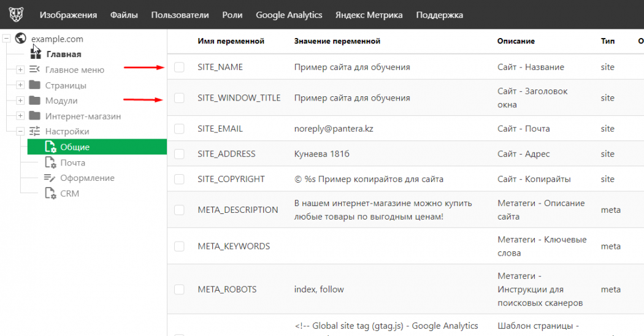Click the Главная home icon in tree
Image resolution: width=644 pixels, height=336 pixels.
pyautogui.click(x=36, y=54)
